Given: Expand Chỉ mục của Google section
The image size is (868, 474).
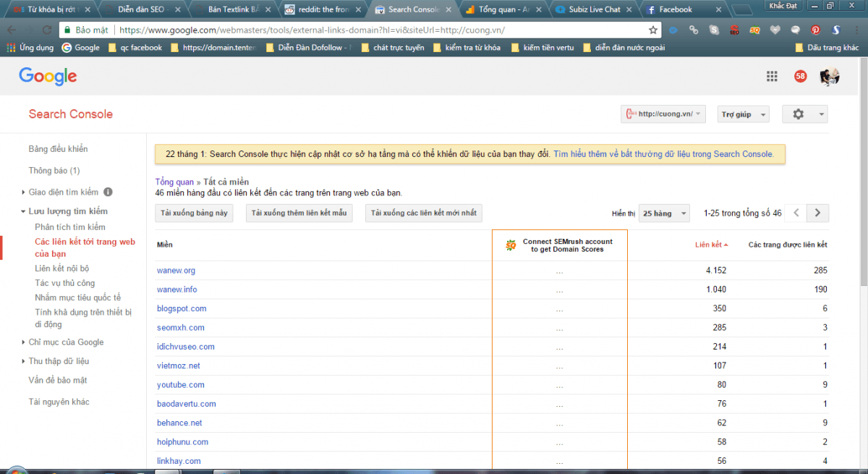Looking at the screenshot, I should pyautogui.click(x=22, y=342).
